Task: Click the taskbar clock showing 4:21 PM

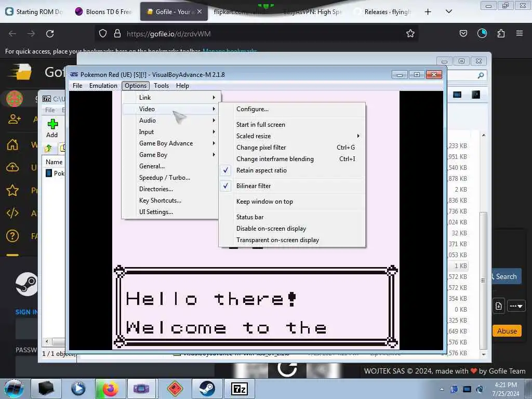Action: coord(506,389)
